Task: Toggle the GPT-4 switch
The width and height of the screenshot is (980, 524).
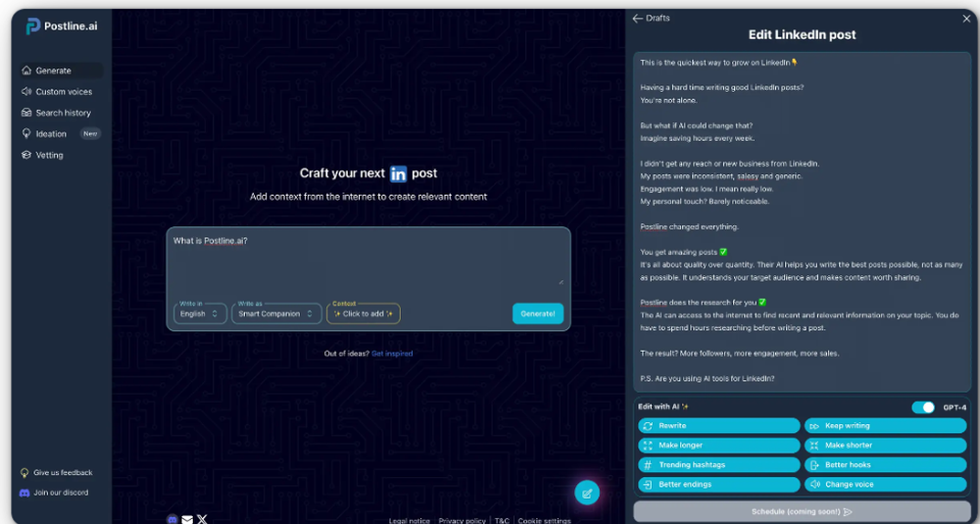Action: [x=923, y=407]
